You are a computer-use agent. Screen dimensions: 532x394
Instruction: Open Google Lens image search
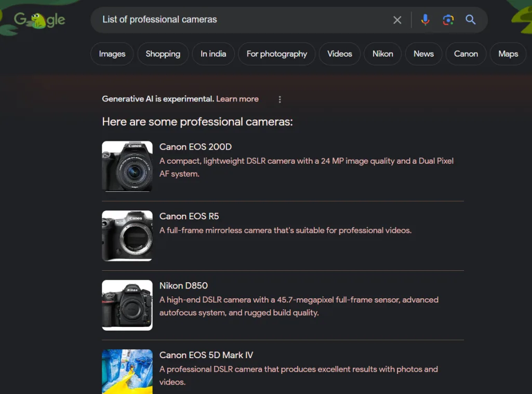coord(448,20)
